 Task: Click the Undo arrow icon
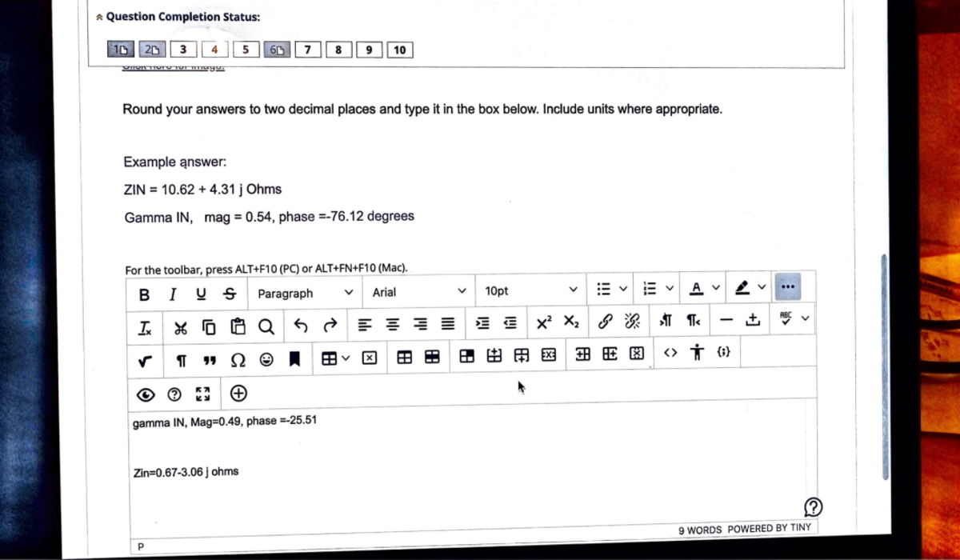[301, 325]
